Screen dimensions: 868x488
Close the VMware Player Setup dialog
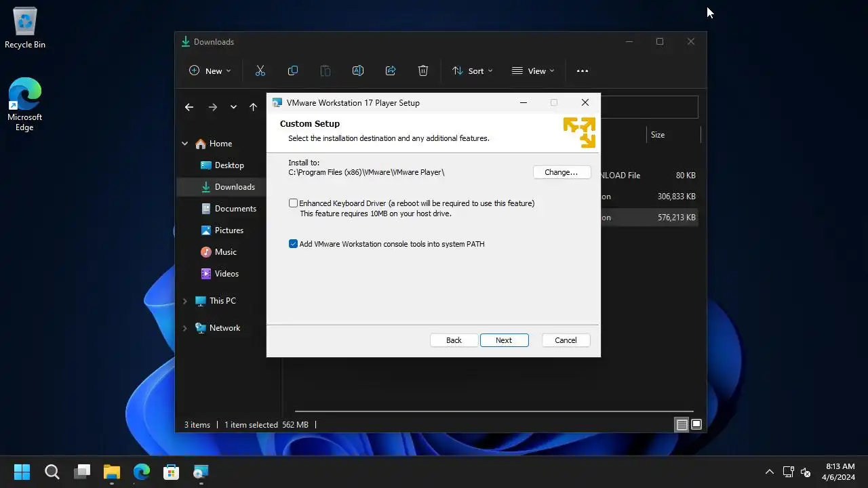coord(585,103)
